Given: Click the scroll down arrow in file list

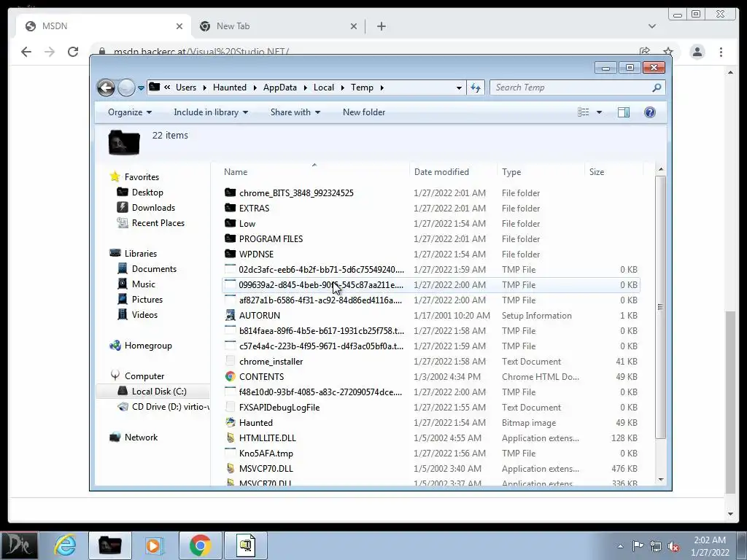Looking at the screenshot, I should point(660,480).
